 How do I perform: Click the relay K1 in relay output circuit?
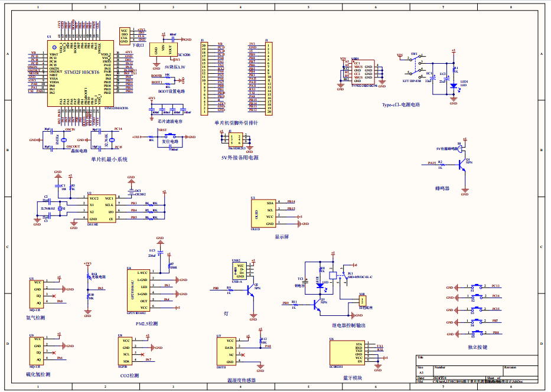(x=334, y=275)
